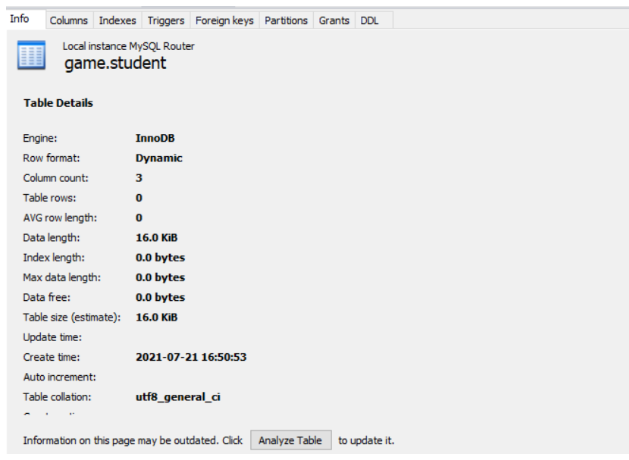The width and height of the screenshot is (629, 460).
Task: Open the DDL tab
Action: point(371,20)
